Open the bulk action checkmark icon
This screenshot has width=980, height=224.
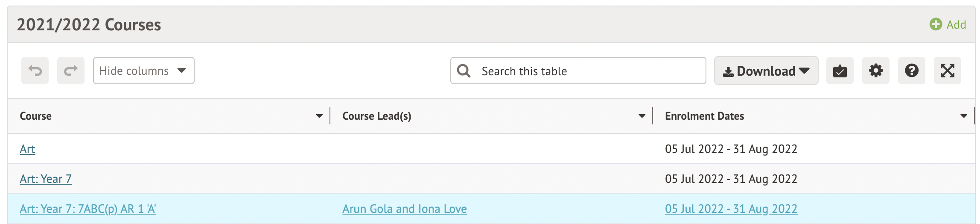(x=840, y=71)
